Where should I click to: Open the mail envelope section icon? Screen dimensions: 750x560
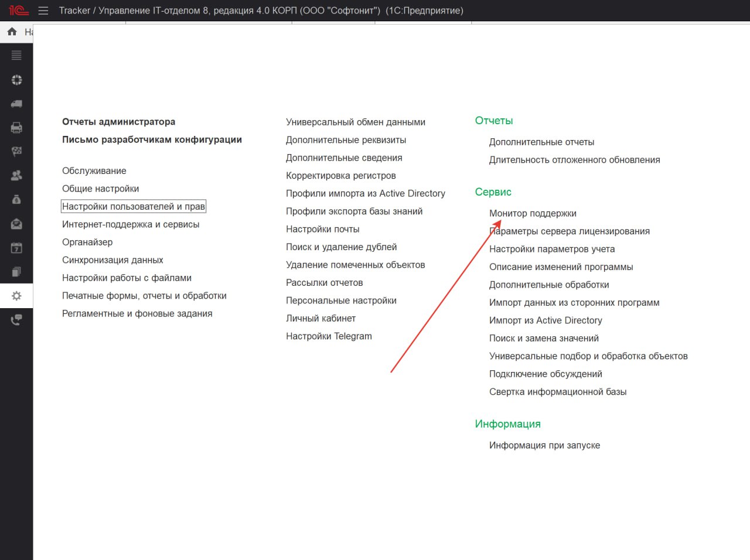point(16,224)
